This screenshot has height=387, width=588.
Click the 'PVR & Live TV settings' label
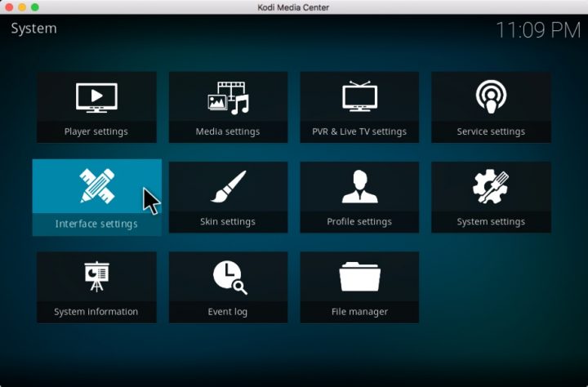point(359,132)
